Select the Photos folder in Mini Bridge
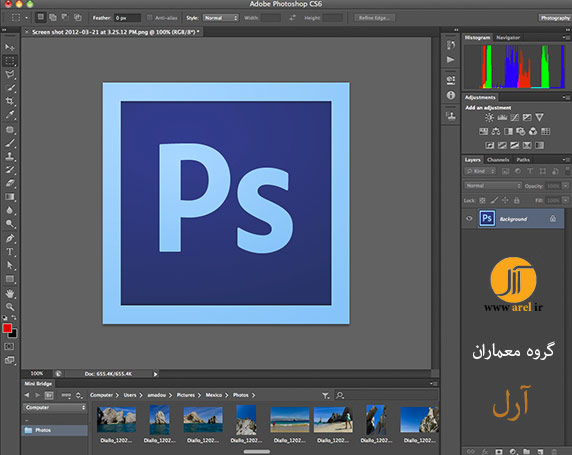Screen dimensions: 572x455 pos(55,430)
